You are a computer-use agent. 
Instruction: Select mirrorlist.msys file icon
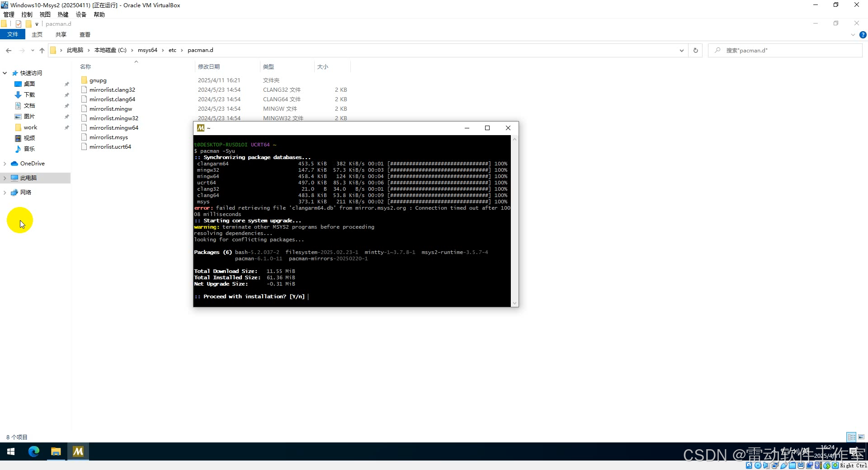(x=84, y=137)
